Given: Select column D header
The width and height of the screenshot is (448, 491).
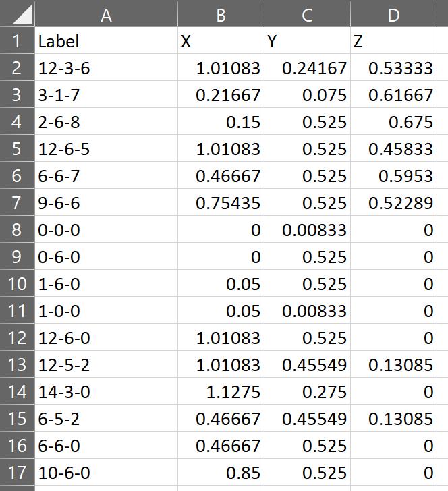Looking at the screenshot, I should (x=393, y=13).
